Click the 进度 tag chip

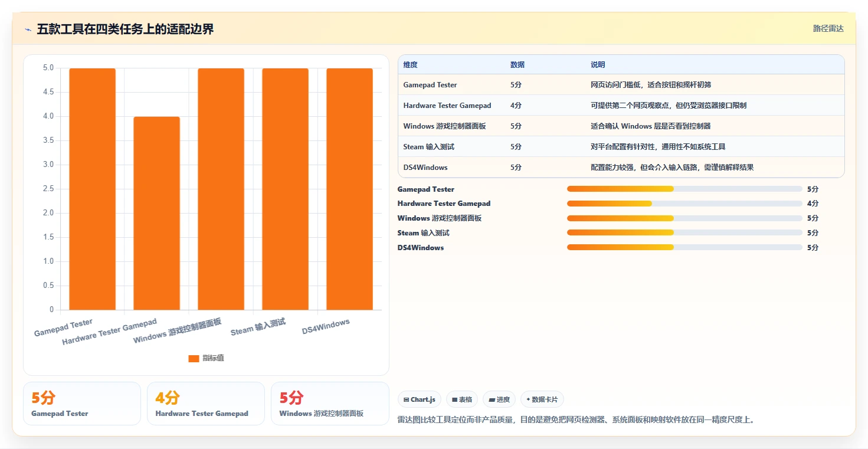point(499,399)
